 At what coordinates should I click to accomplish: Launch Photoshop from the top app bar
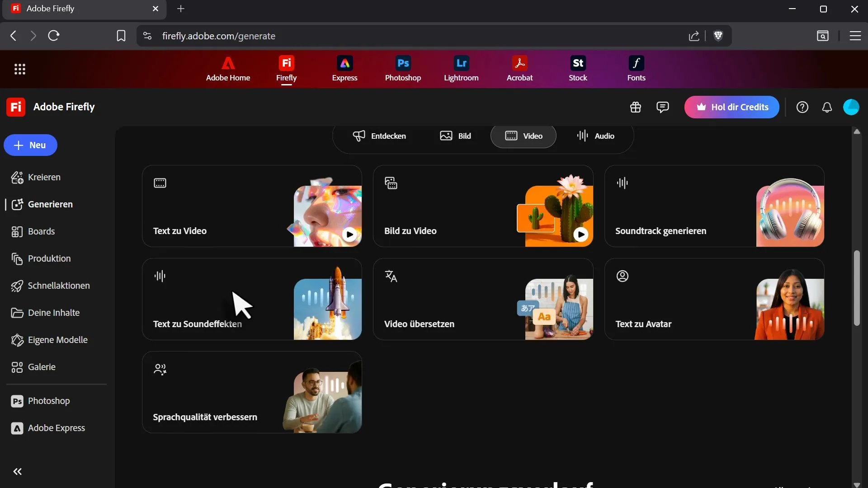click(x=403, y=69)
